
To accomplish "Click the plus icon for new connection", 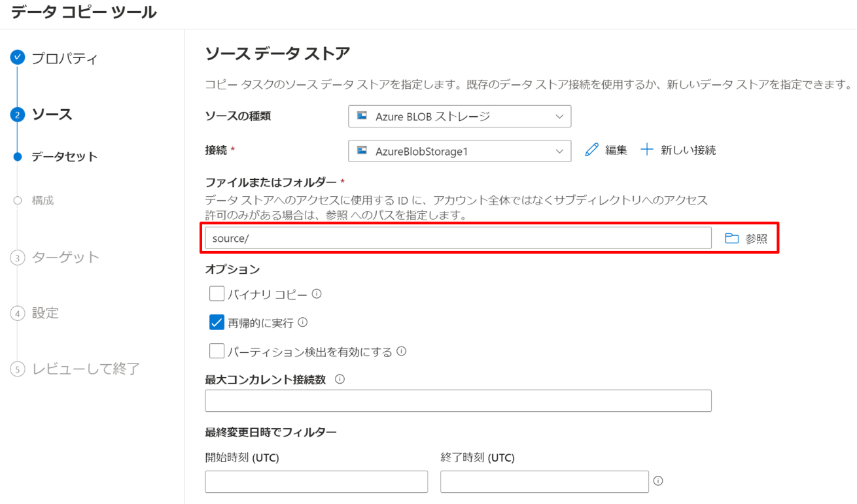I will pos(646,150).
